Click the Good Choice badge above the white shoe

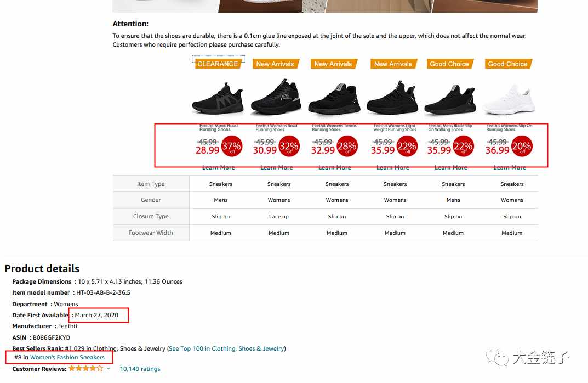tap(507, 64)
